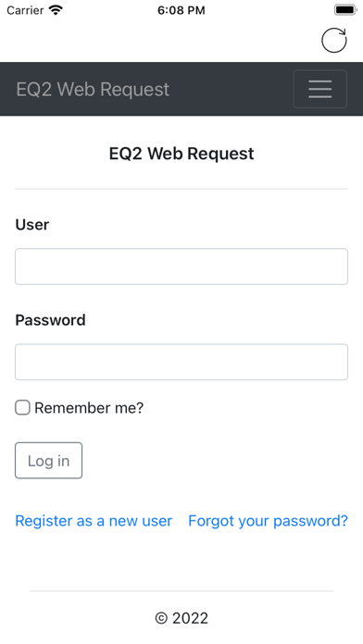Viewport: 363px width, 644px height.
Task: Enable the Remember me checkbox
Action: click(x=22, y=407)
